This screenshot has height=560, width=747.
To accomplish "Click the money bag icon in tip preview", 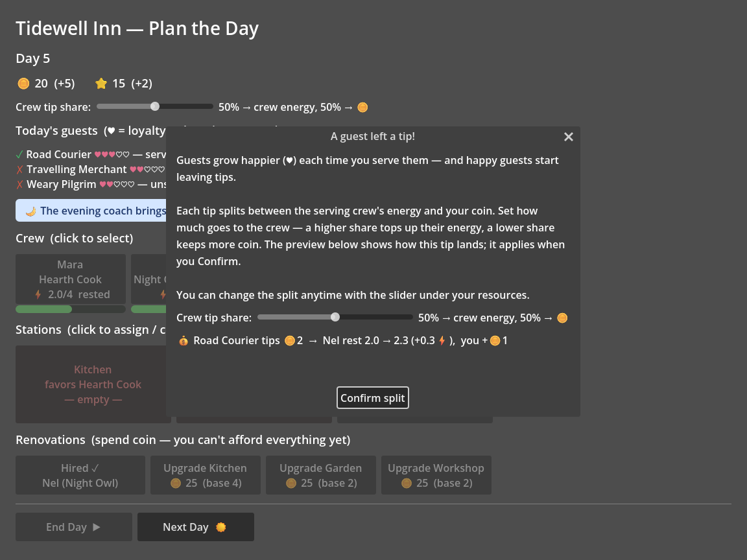I will click(x=184, y=341).
